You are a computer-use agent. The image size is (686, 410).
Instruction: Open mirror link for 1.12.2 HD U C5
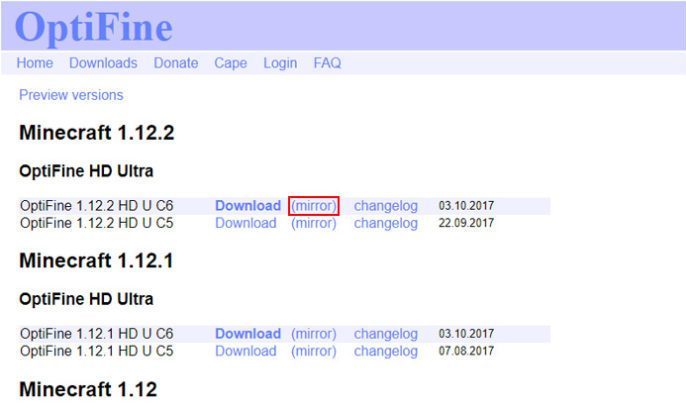314,223
